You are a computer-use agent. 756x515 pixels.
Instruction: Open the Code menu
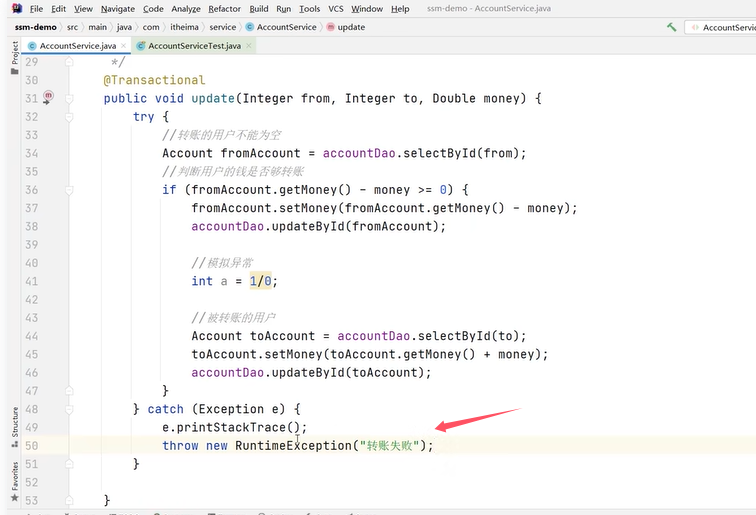153,9
